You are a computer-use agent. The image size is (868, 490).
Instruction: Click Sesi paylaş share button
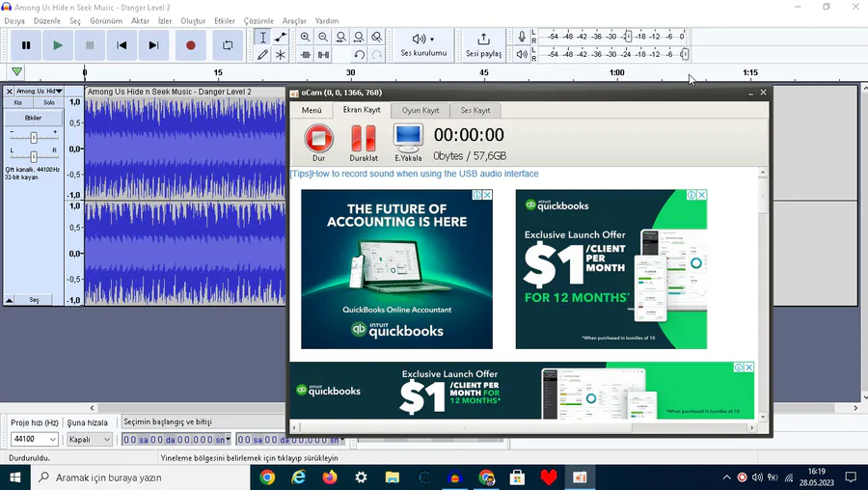coord(483,45)
